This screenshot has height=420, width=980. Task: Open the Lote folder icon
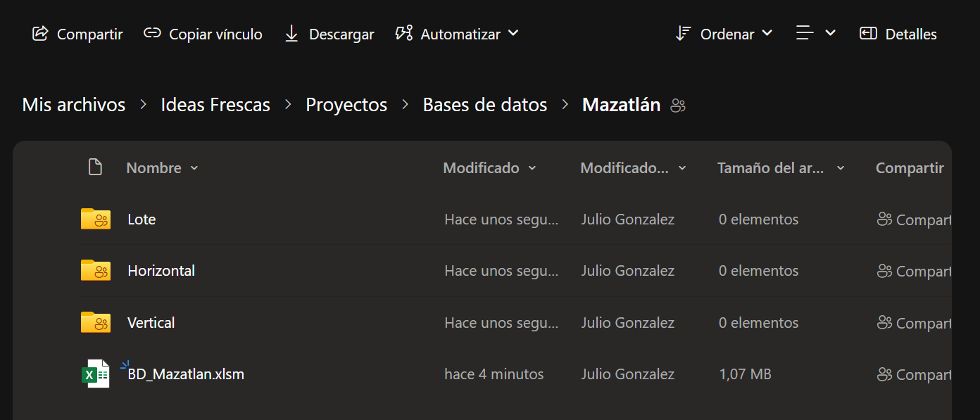pos(96,219)
